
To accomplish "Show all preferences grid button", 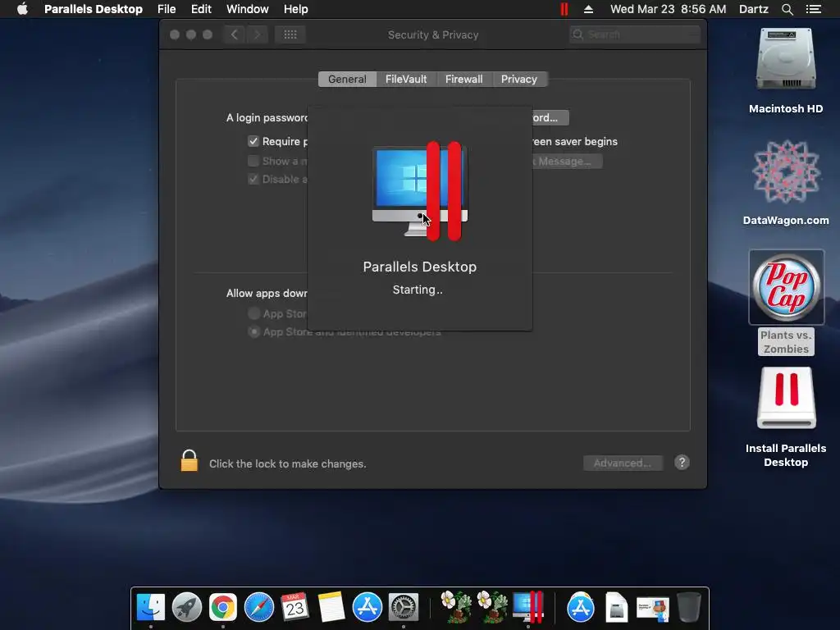I will [x=290, y=34].
